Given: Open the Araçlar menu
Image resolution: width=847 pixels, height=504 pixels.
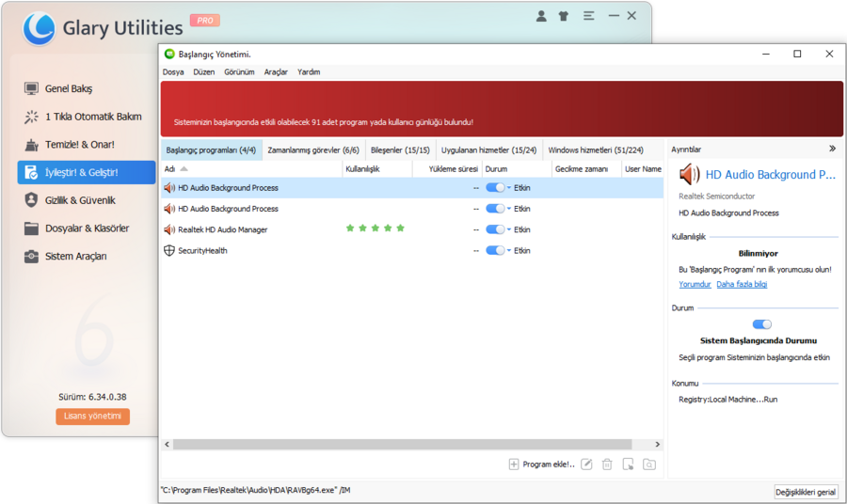Looking at the screenshot, I should tap(276, 71).
